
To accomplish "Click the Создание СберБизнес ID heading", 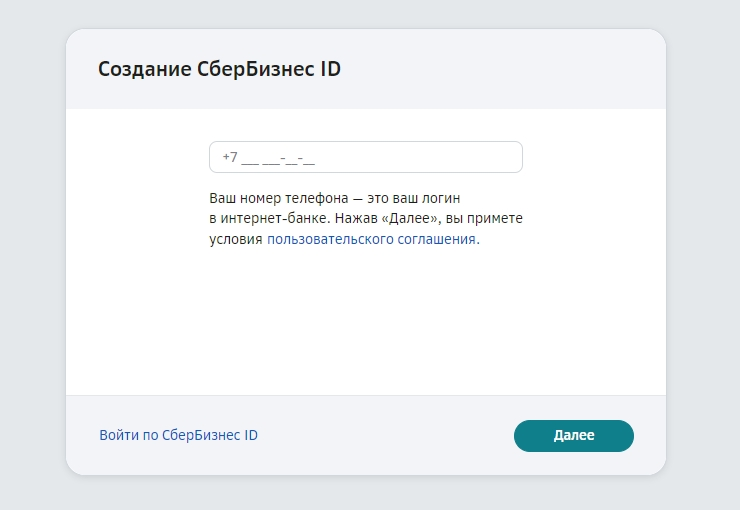I will [219, 69].
